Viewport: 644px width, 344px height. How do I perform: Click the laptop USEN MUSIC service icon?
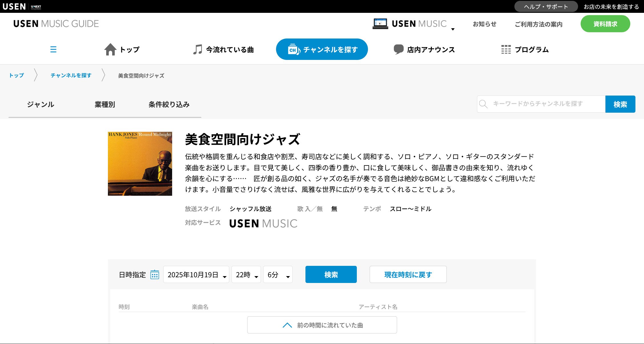pos(380,24)
